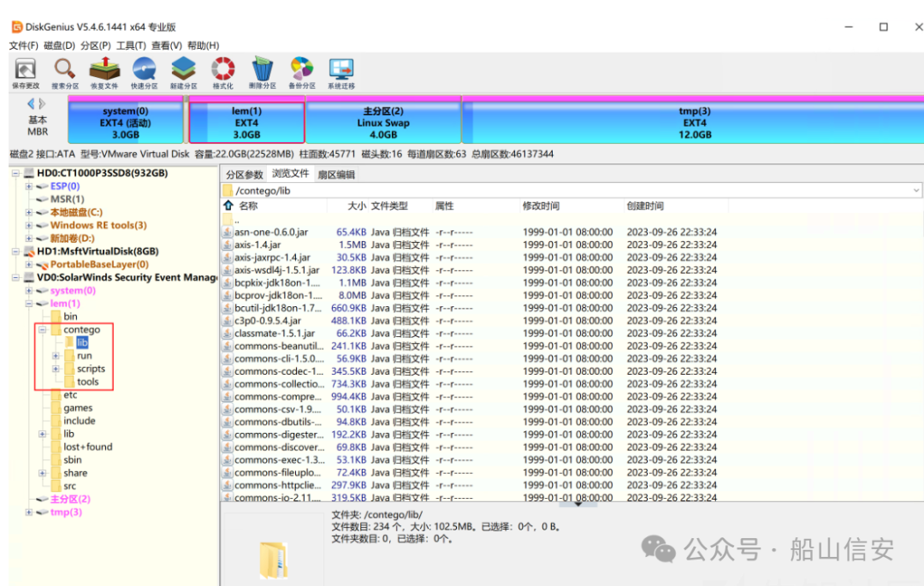Go to the next disk with right arrow

[x=42, y=104]
